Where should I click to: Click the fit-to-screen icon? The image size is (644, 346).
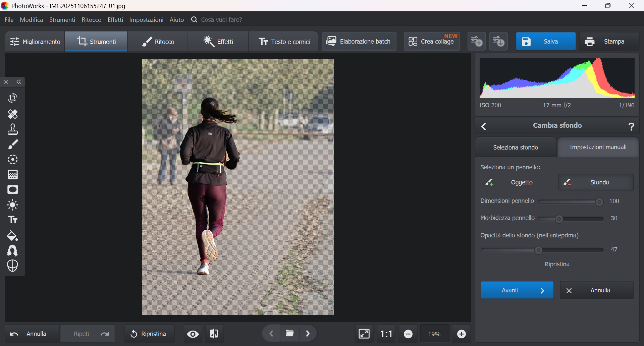364,334
